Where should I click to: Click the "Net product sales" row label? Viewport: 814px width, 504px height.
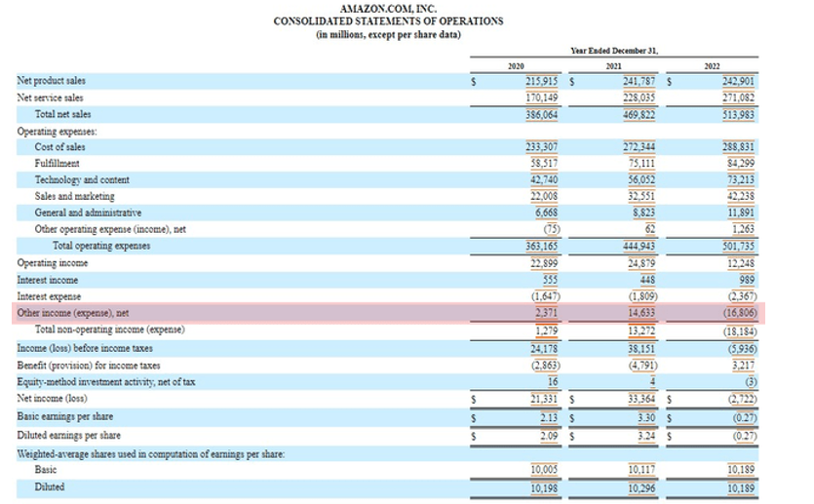tap(51, 81)
